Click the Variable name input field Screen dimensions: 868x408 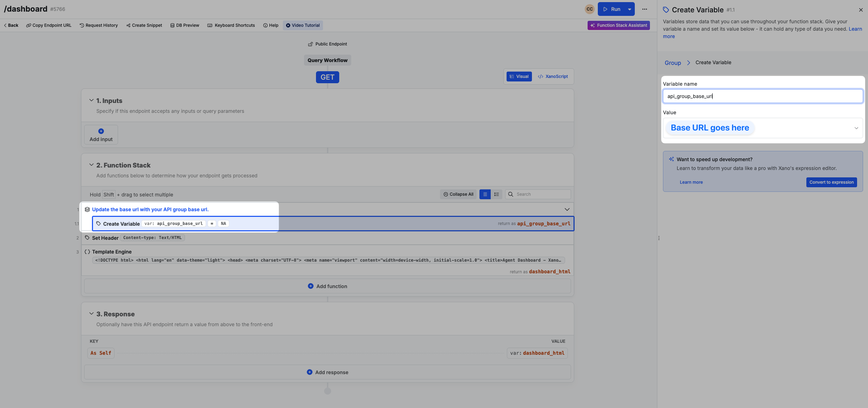[762, 96]
